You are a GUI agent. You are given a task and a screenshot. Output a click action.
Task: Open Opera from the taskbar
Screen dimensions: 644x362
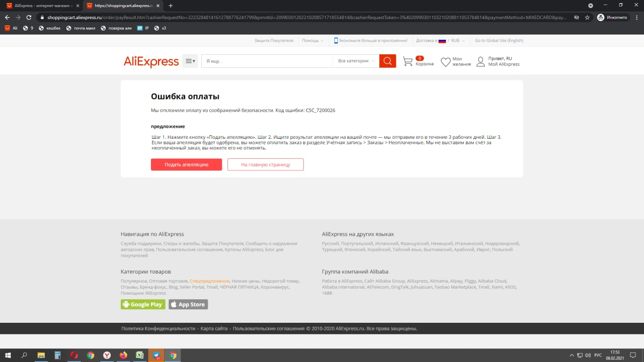74,355
